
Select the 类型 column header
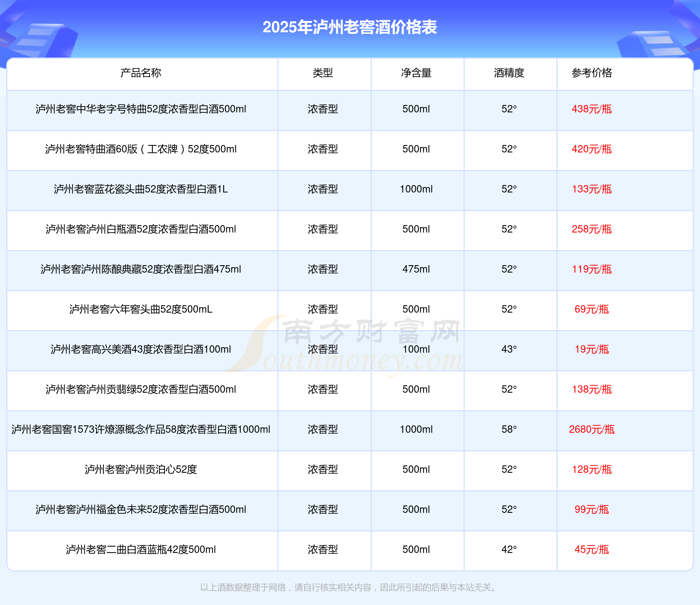click(323, 73)
